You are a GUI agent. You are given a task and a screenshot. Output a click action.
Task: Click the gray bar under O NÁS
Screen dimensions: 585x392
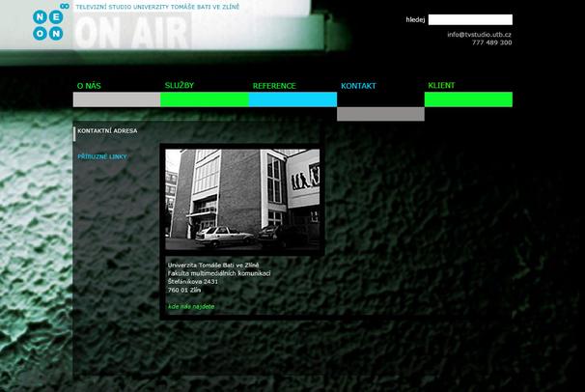(x=117, y=99)
